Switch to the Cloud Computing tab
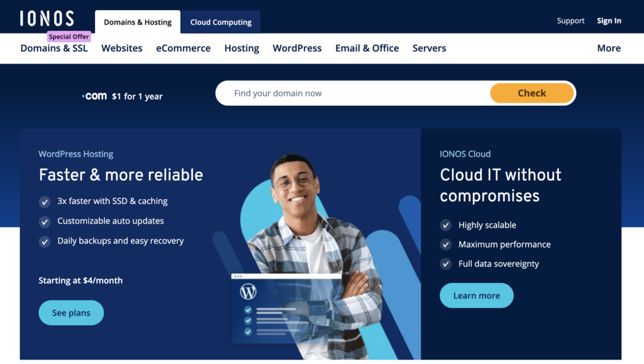The width and height of the screenshot is (644, 364). point(221,22)
